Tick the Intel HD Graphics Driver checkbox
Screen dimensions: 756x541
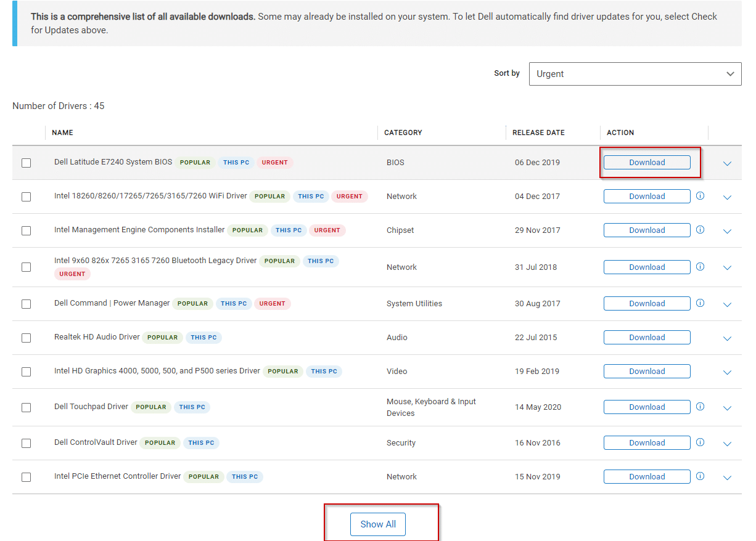(x=26, y=372)
